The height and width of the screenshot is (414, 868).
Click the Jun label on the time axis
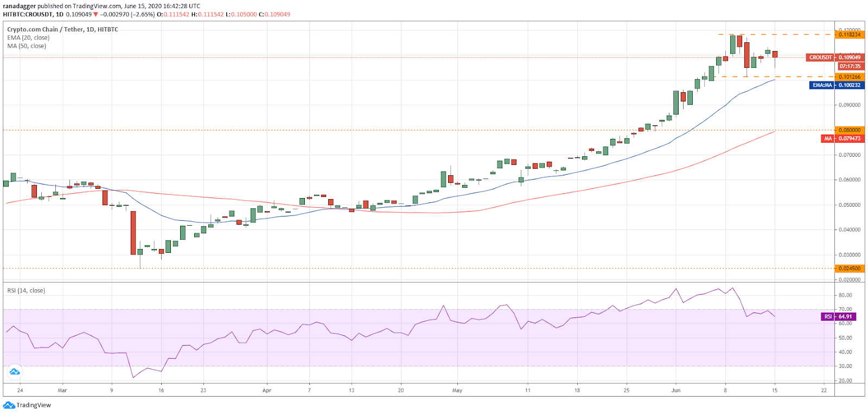click(x=676, y=390)
